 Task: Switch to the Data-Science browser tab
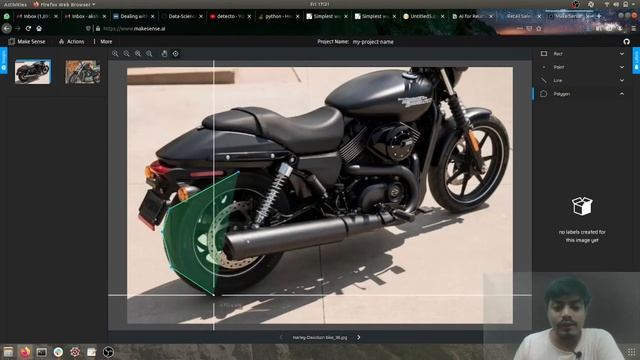coord(182,16)
